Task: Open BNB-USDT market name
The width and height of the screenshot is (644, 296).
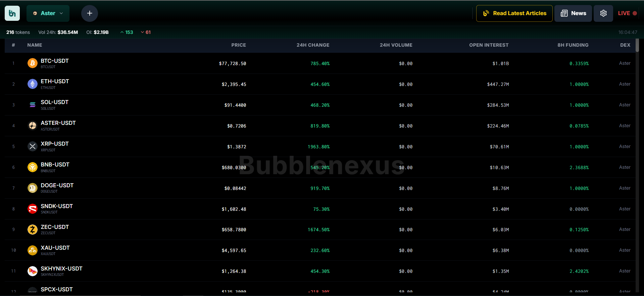Action: click(x=55, y=165)
